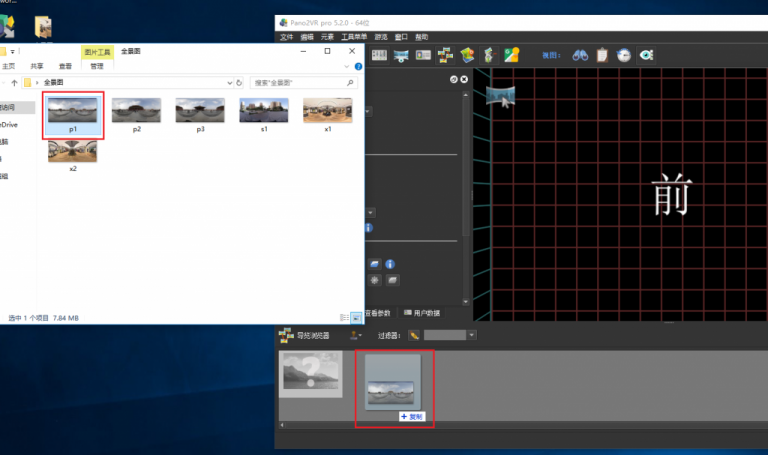Click the 全景图 breadcrumb in address bar
Image resolution: width=768 pixels, height=455 pixels.
tap(54, 82)
